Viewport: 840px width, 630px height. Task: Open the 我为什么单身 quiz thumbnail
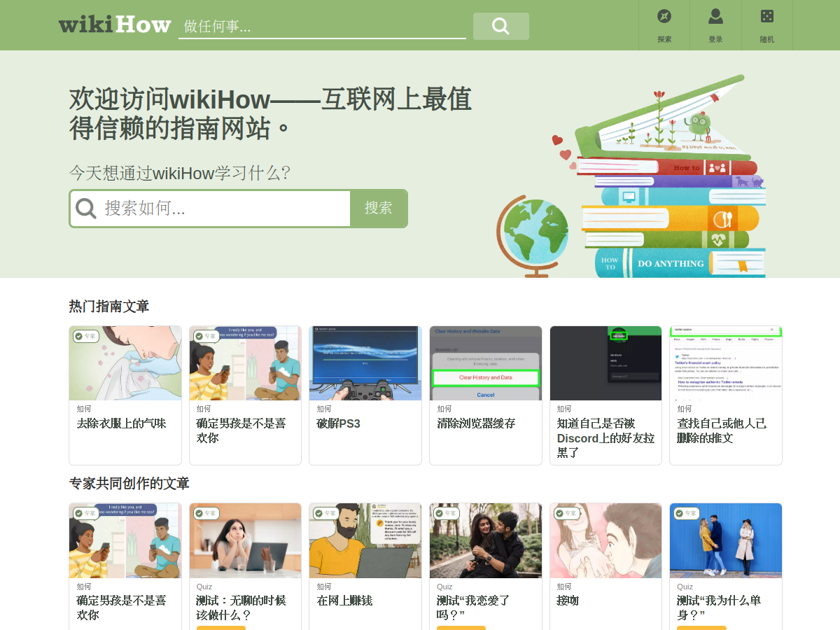tap(726, 540)
